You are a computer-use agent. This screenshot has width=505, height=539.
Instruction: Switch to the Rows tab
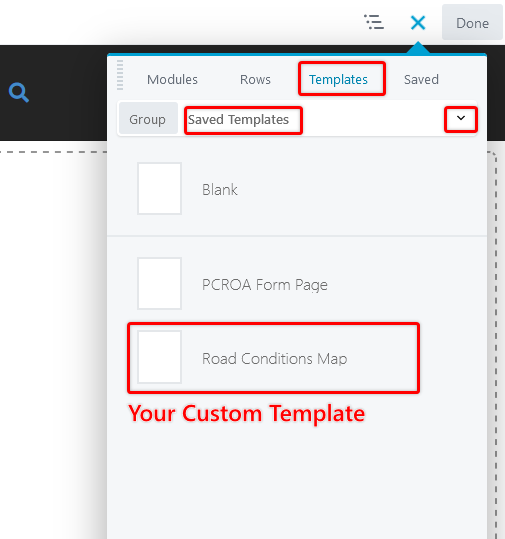(x=255, y=79)
